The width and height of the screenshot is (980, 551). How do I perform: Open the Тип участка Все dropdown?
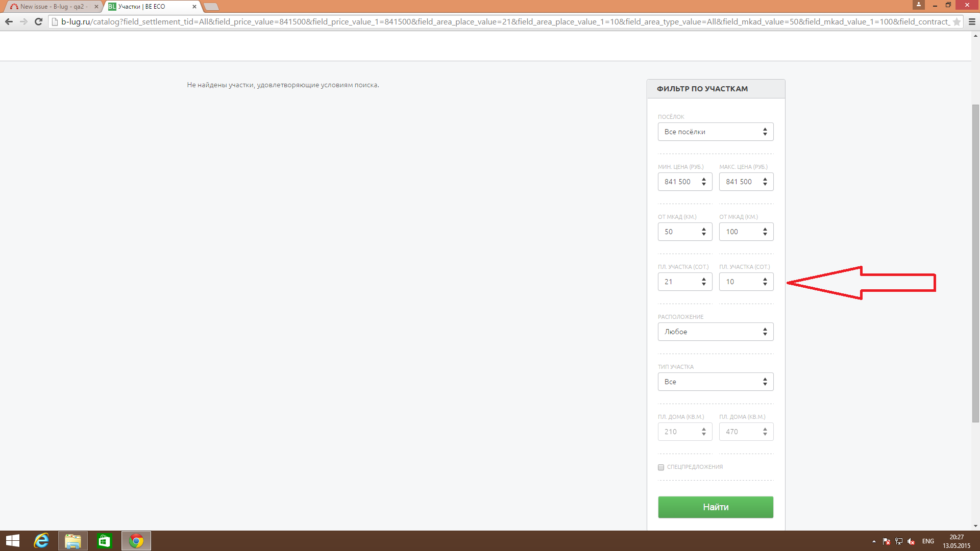point(715,382)
